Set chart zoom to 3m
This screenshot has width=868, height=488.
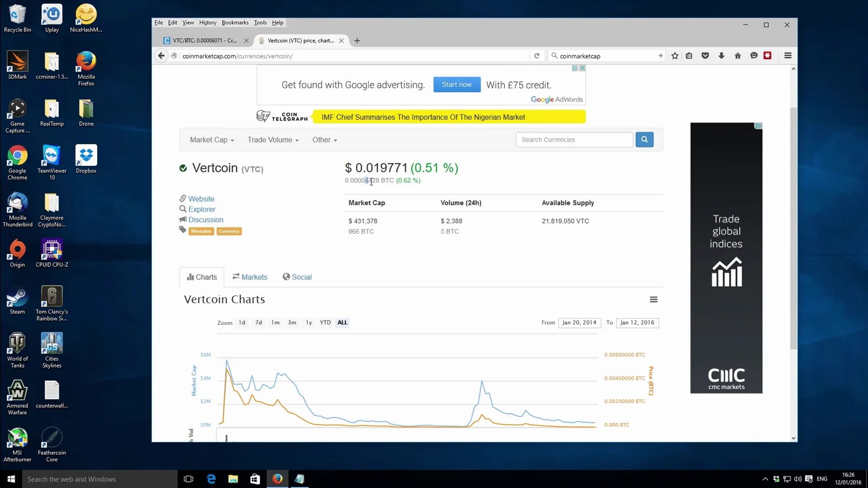(x=292, y=323)
